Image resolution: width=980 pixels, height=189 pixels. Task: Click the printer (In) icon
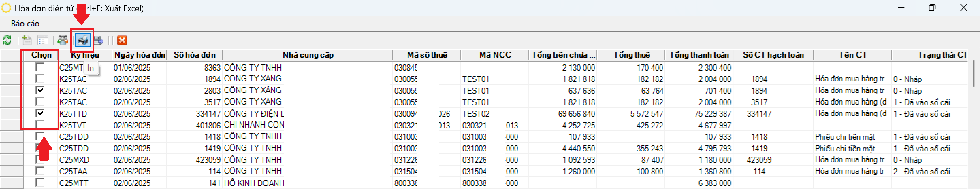tap(83, 40)
